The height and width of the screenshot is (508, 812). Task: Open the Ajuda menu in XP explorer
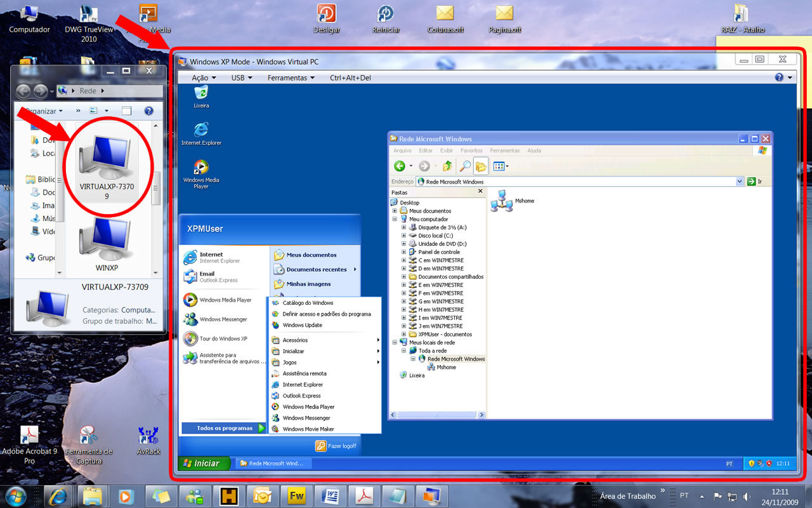pos(534,150)
